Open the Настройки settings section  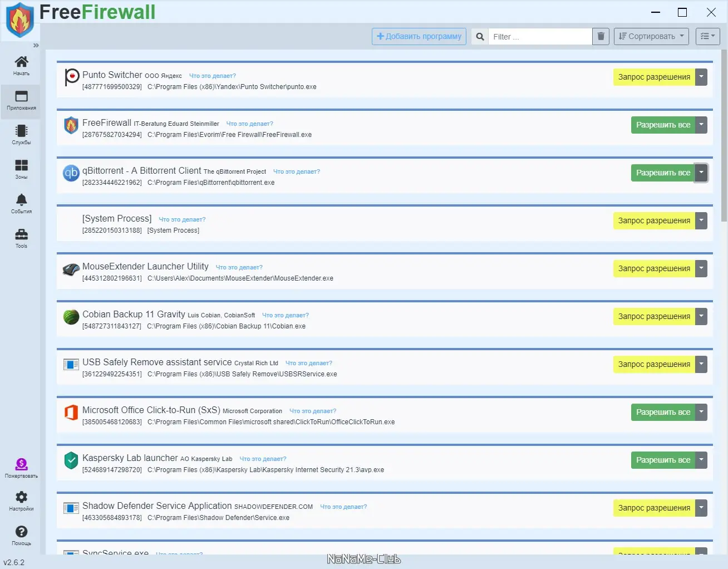click(x=21, y=501)
